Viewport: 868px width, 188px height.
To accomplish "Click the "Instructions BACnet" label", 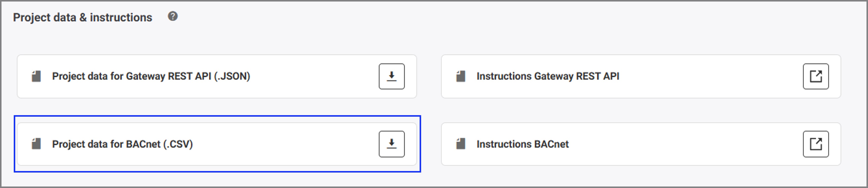I will (523, 144).
